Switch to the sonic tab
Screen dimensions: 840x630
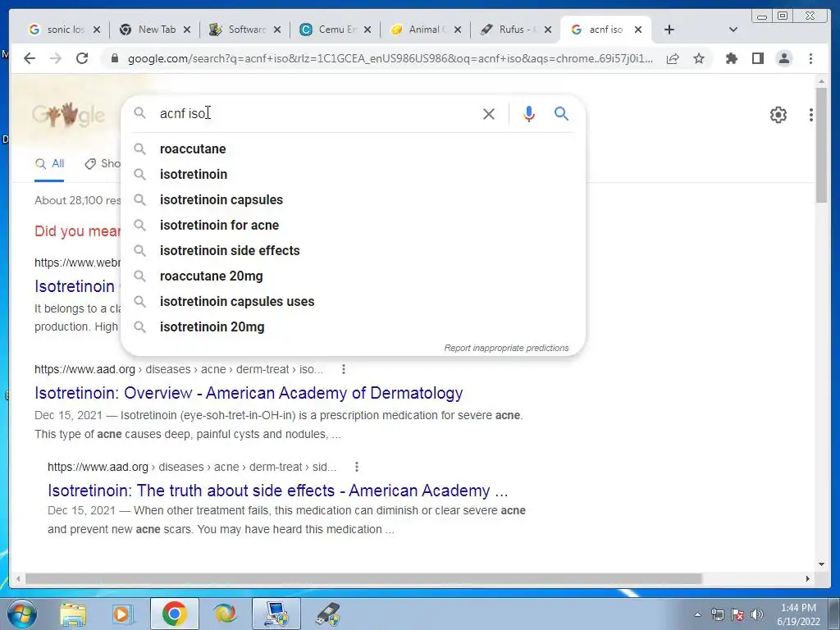pos(64,30)
